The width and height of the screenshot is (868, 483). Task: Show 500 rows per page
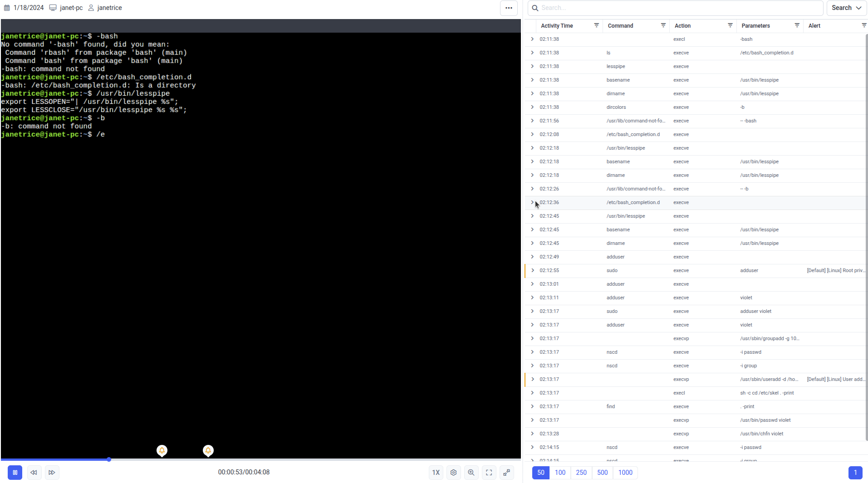point(602,473)
